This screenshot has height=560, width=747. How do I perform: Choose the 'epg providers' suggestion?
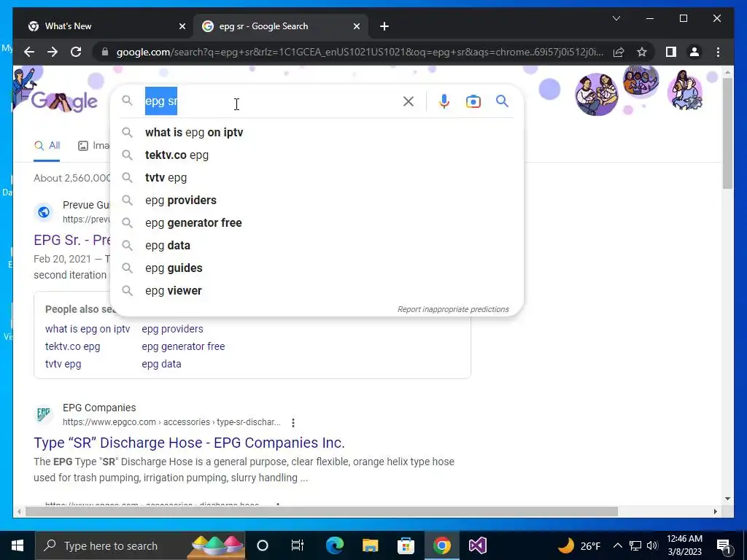click(x=317, y=200)
